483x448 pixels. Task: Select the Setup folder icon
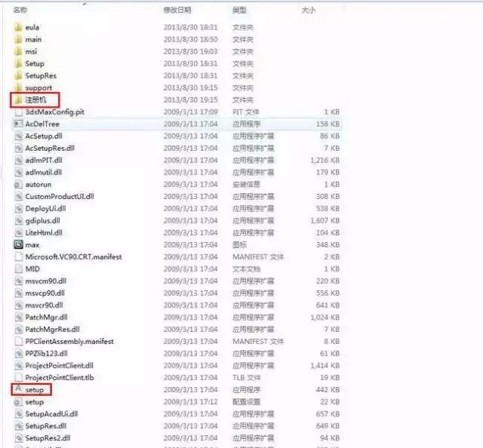click(18, 64)
